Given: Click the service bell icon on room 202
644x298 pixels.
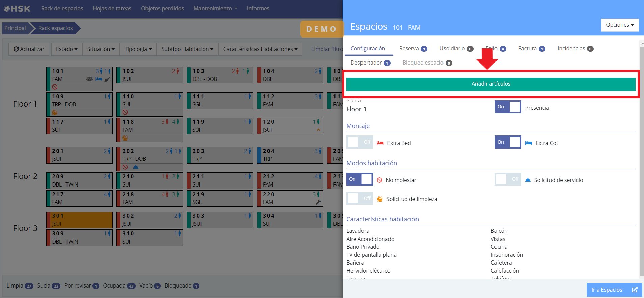Looking at the screenshot, I should (135, 167).
